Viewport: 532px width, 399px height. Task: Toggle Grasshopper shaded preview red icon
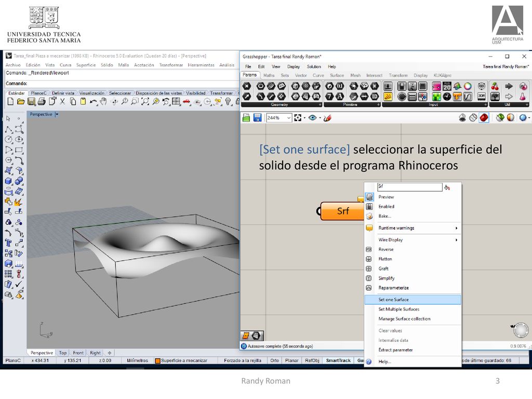(x=484, y=118)
